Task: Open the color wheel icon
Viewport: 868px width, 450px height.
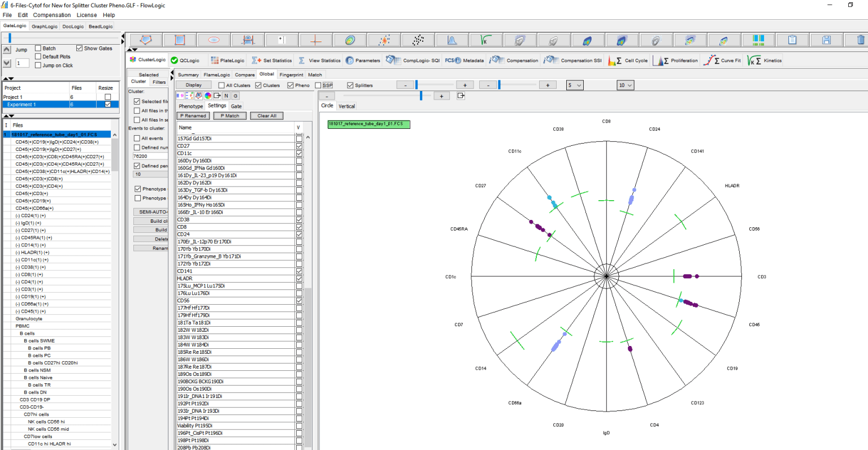Action: click(208, 96)
